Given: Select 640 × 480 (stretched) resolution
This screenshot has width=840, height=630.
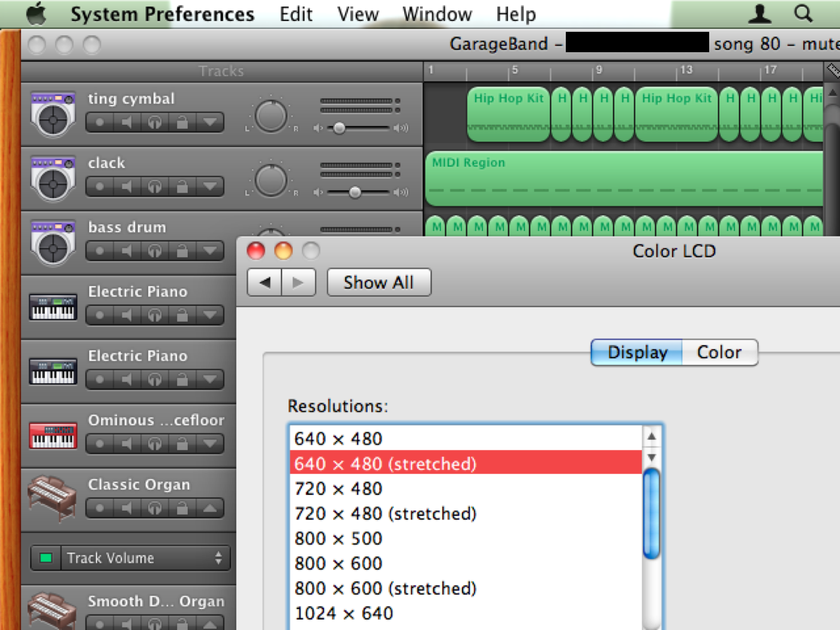Looking at the screenshot, I should click(x=466, y=463).
